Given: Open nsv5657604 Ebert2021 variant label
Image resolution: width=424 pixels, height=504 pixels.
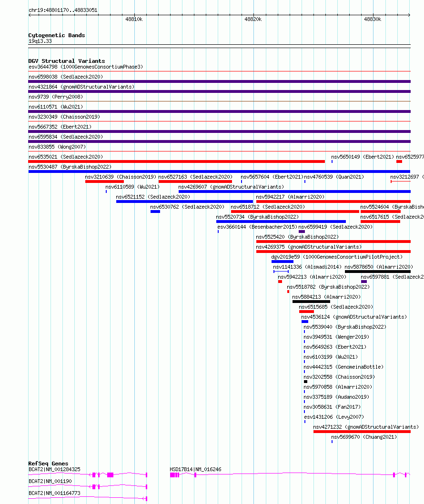Looking at the screenshot, I should pyautogui.click(x=272, y=177).
